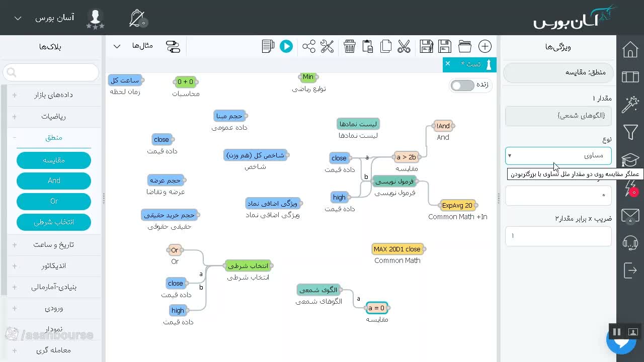The height and width of the screenshot is (362, 644).
Task: Click the blue run play icon
Action: [x=286, y=46]
